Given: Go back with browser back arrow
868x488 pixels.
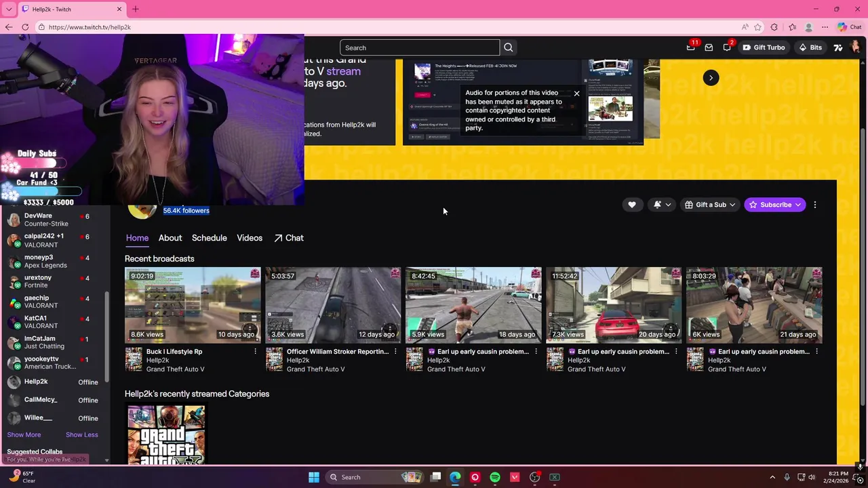Looking at the screenshot, I should (8, 27).
